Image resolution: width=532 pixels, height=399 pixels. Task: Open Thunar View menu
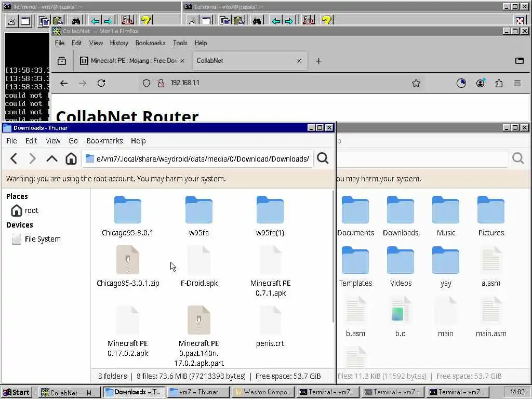click(x=53, y=141)
